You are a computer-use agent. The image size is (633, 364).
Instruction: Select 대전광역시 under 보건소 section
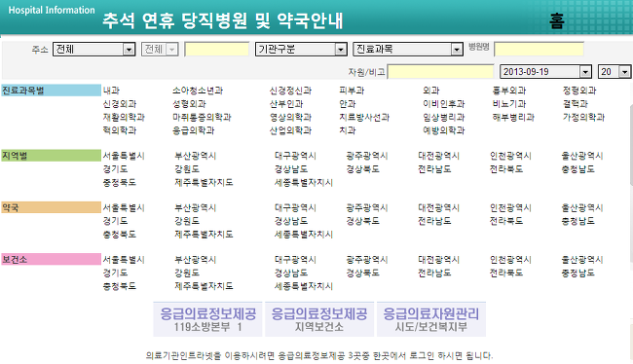pyautogui.click(x=438, y=260)
